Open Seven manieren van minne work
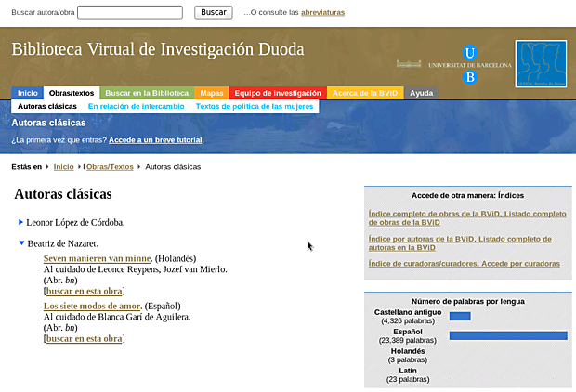Image resolution: width=576 pixels, height=392 pixels. click(x=97, y=258)
